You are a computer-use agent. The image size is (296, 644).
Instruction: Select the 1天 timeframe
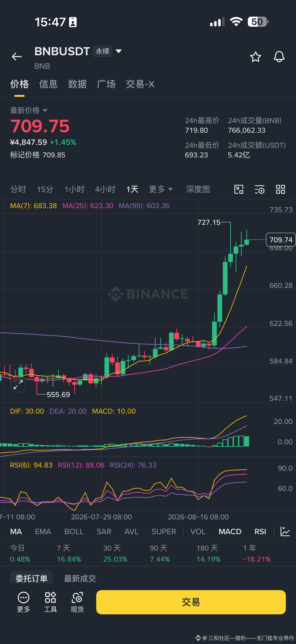pyautogui.click(x=132, y=189)
